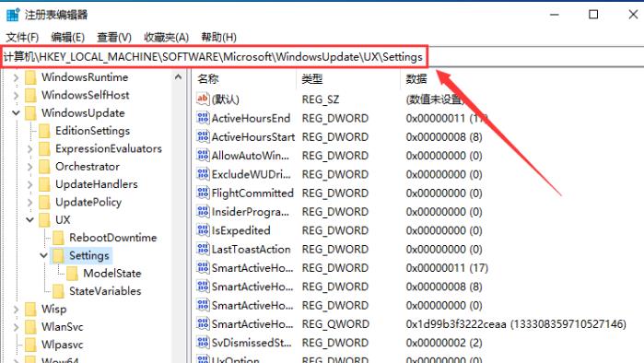Screen dimensions: 644x363
Task: Collapse the Settings tree node
Action: click(x=43, y=255)
